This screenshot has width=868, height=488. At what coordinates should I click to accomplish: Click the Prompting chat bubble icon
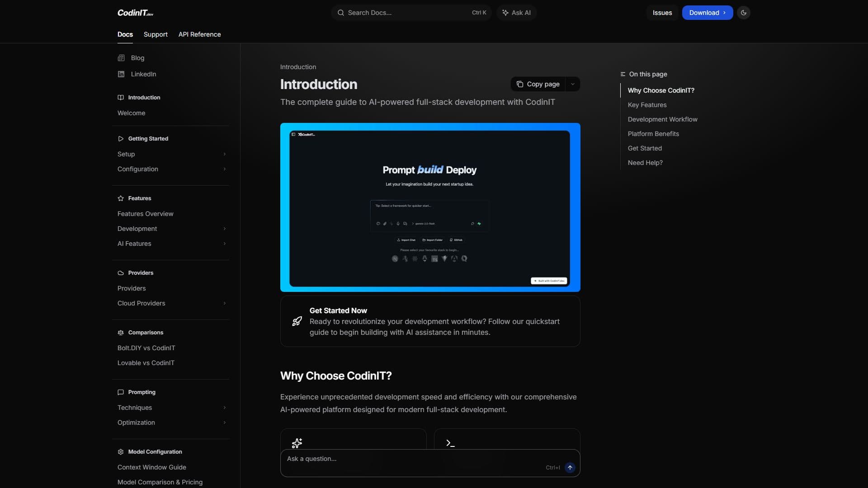121,392
